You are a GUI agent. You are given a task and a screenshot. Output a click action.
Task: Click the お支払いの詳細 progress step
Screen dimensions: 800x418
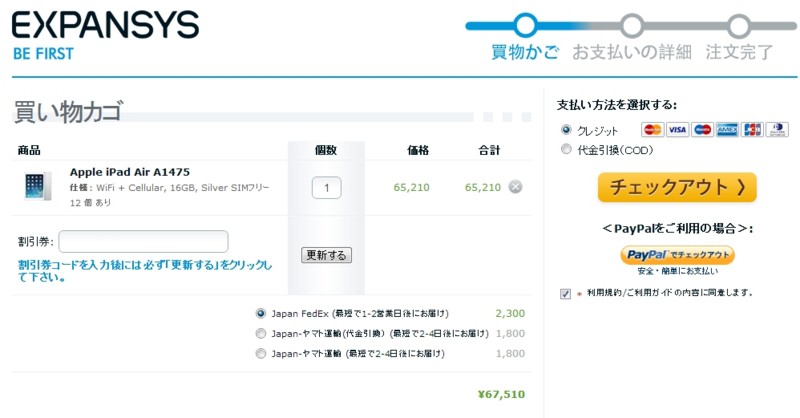coord(632,52)
